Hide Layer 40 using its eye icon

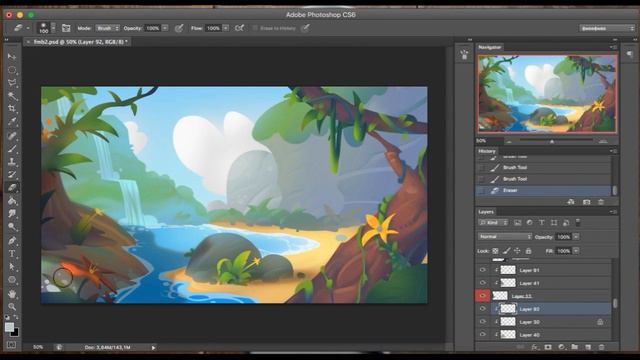click(x=482, y=335)
